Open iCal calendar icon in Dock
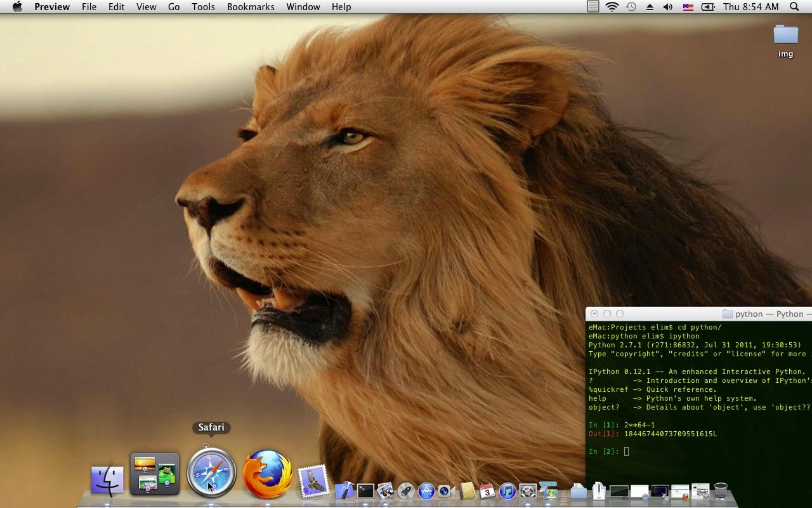This screenshot has width=812, height=508. (487, 491)
